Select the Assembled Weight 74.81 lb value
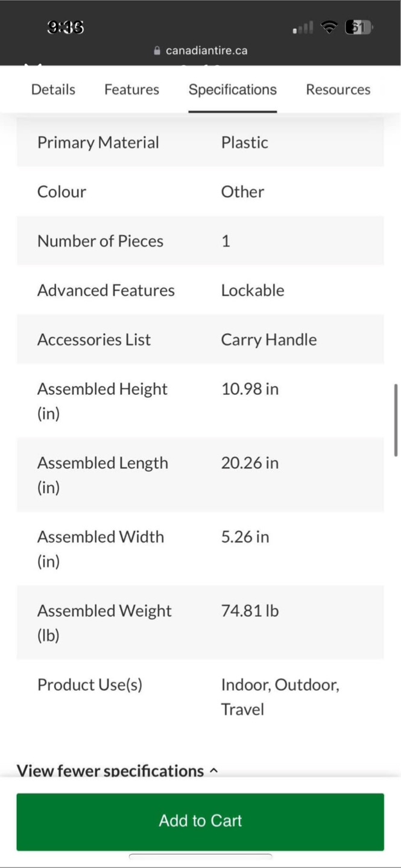This screenshot has height=868, width=401. click(x=250, y=611)
